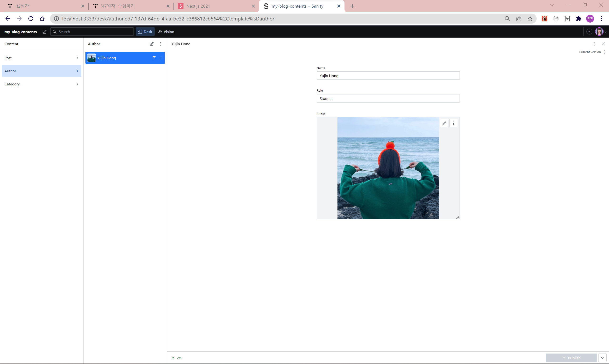Click published status arrow on Yujin Hong item
This screenshot has width=609, height=364.
tap(154, 58)
